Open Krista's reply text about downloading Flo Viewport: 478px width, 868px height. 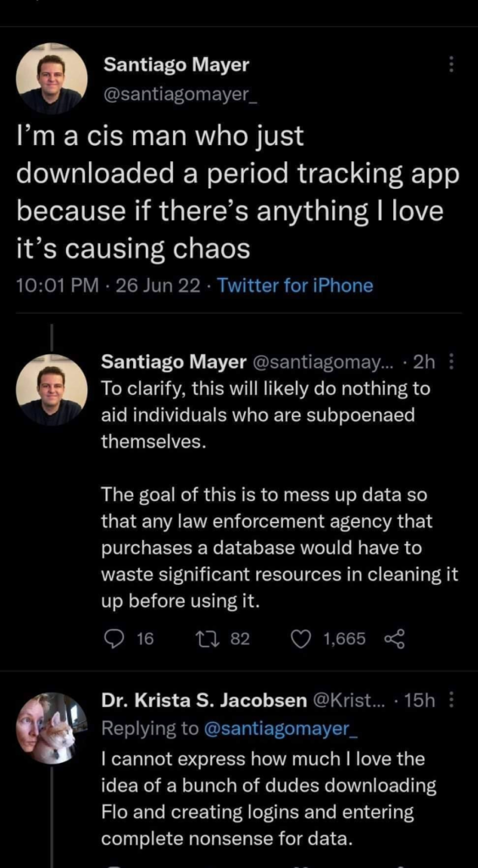(269, 798)
